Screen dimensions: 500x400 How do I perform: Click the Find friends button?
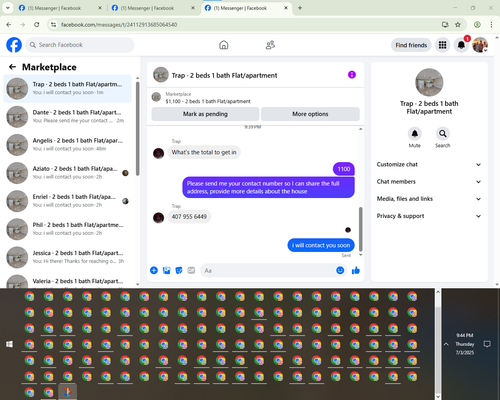click(411, 45)
